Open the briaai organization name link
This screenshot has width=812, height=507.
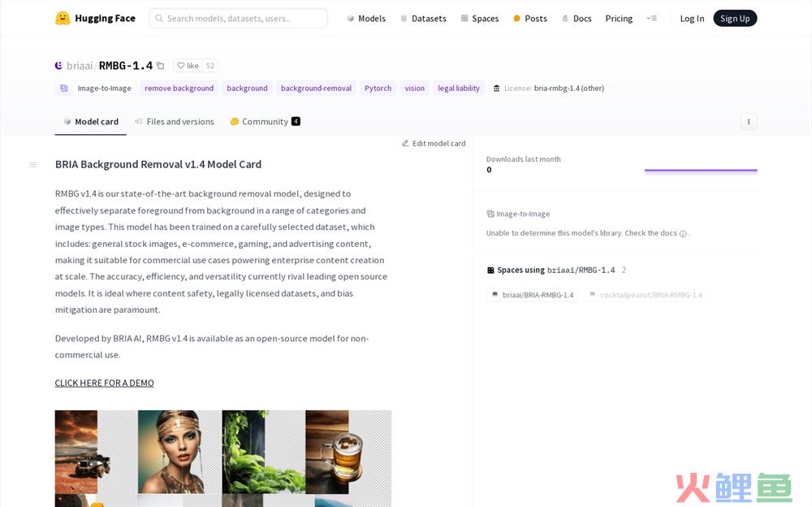(80, 66)
